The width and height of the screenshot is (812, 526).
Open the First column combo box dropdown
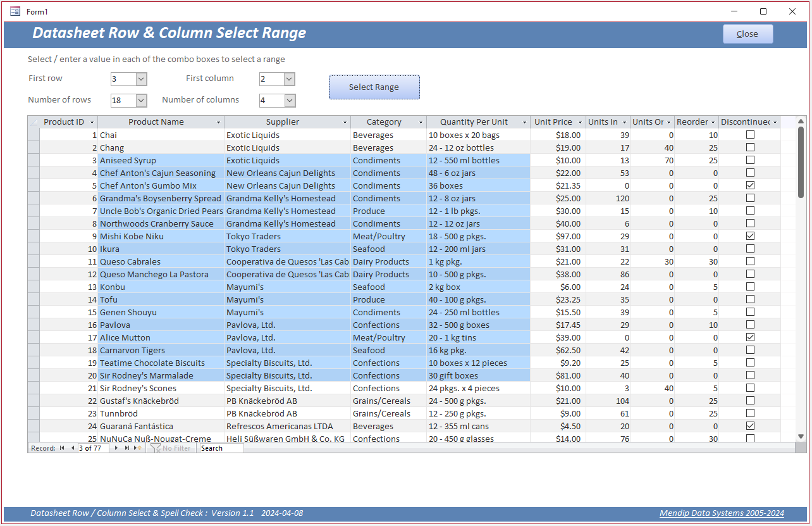coord(289,79)
